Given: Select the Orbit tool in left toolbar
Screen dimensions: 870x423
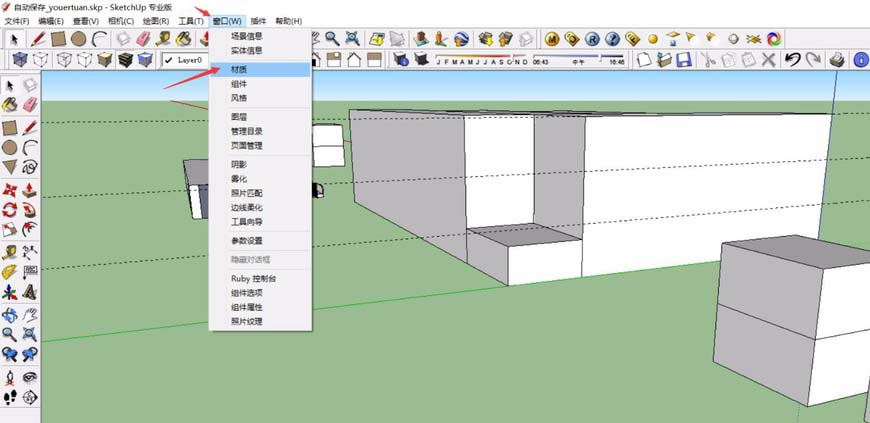Looking at the screenshot, I should tap(10, 313).
